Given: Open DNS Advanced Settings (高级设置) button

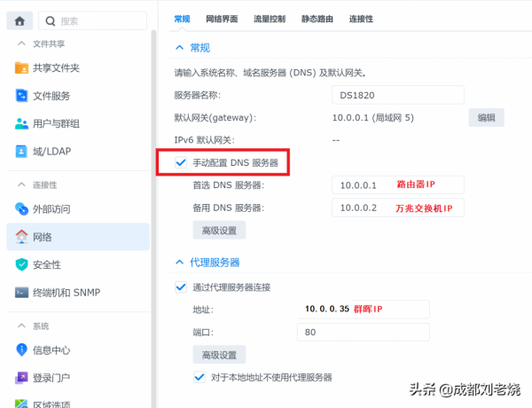Looking at the screenshot, I should [219, 231].
